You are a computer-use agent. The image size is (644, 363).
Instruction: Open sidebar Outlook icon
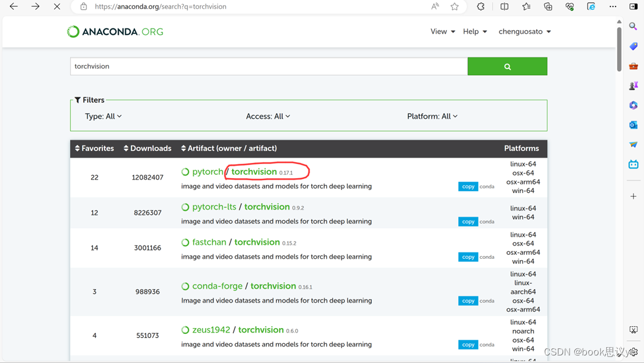[x=634, y=125]
